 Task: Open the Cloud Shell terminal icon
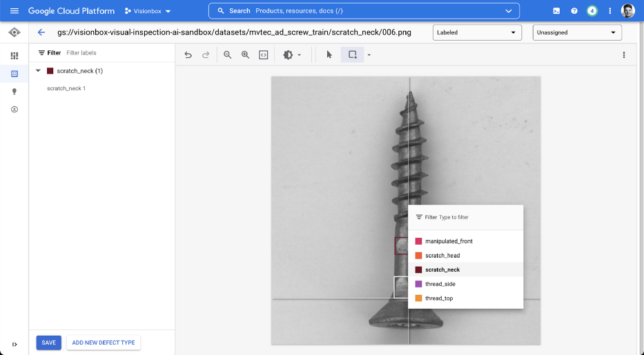[556, 11]
